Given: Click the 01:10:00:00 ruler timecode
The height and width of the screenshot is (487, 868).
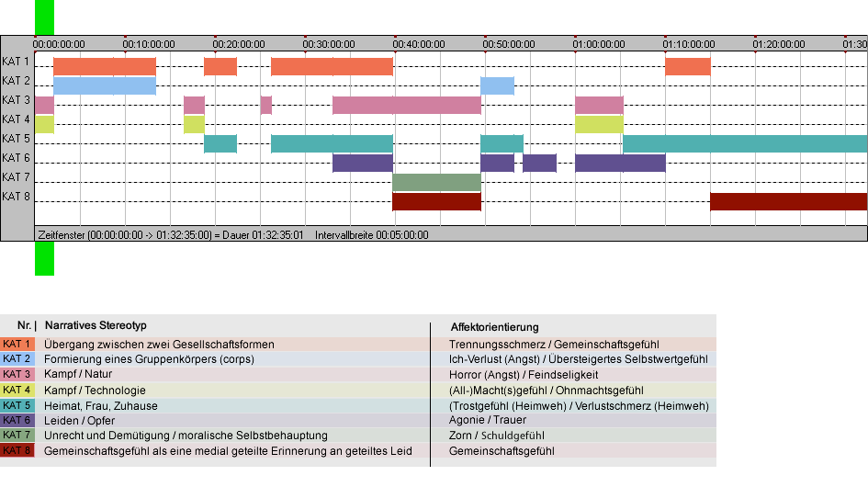Looking at the screenshot, I should [689, 44].
